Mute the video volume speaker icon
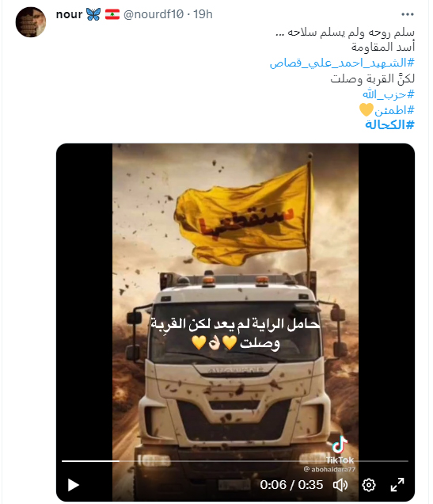 pyautogui.click(x=340, y=485)
